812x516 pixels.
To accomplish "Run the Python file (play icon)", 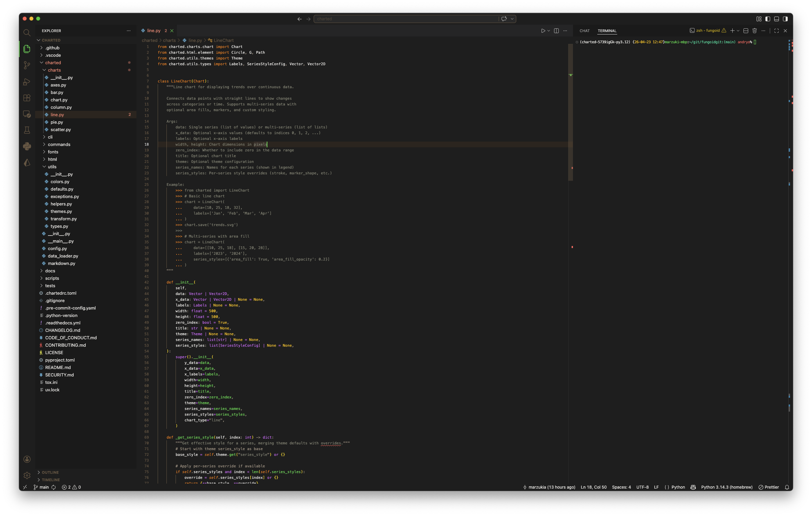I will click(543, 30).
